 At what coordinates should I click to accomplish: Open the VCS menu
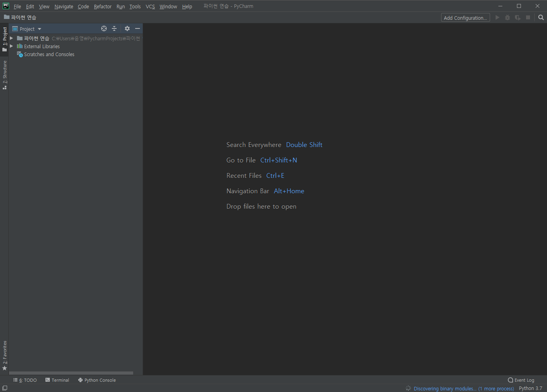coord(150,6)
